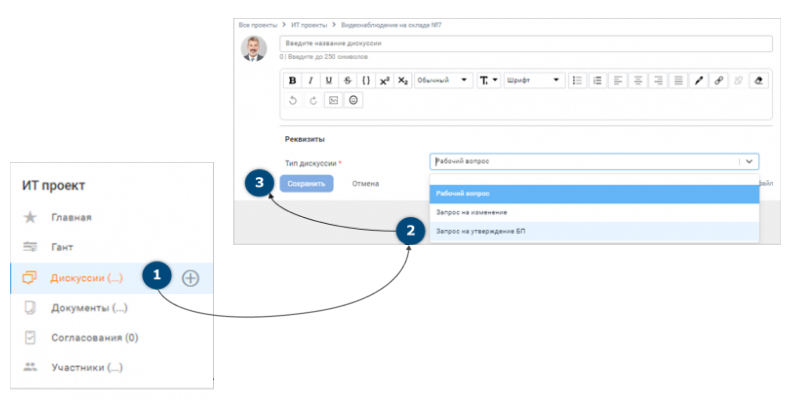The image size is (800, 400).
Task: Toggle superscript formatting
Action: (384, 80)
